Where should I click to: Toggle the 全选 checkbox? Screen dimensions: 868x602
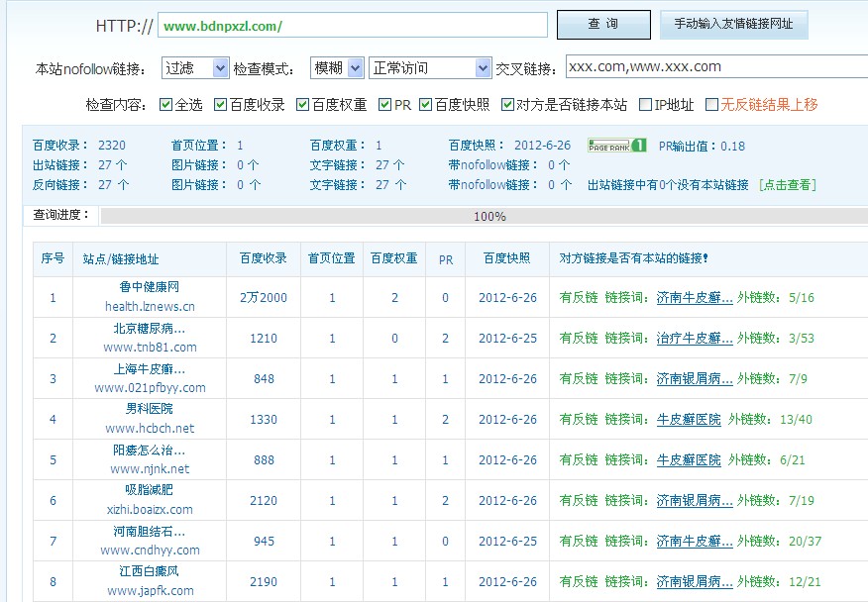(166, 104)
